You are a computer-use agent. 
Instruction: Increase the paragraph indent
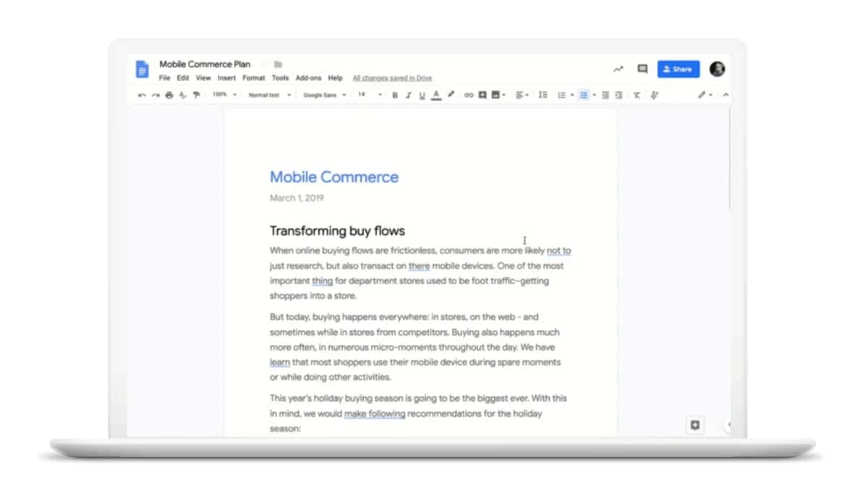click(619, 95)
